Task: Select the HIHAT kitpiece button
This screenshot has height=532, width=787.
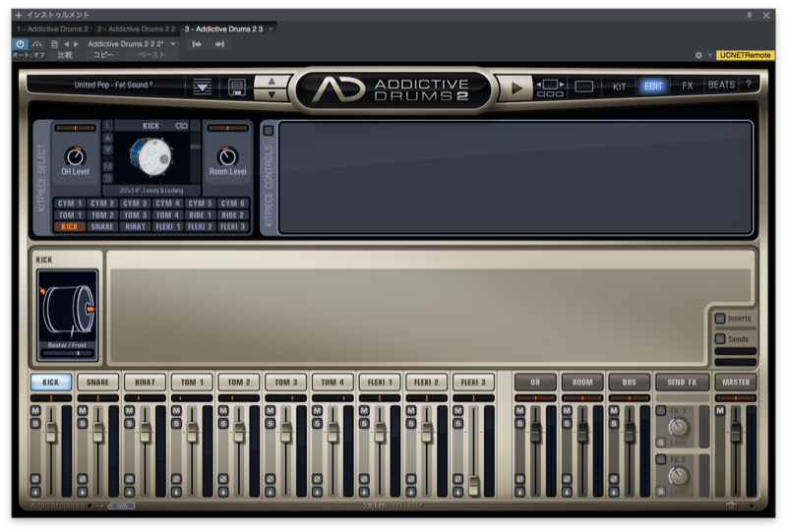Action: [x=135, y=227]
